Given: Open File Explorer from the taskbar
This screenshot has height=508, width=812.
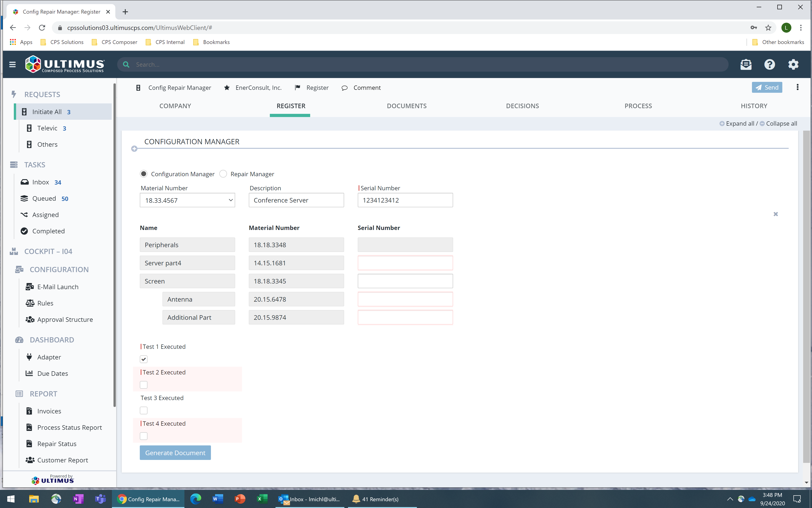Looking at the screenshot, I should (34, 499).
